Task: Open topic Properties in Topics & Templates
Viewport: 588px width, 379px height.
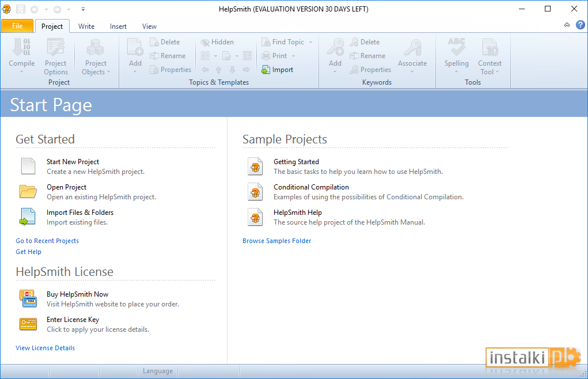Action: 170,70
